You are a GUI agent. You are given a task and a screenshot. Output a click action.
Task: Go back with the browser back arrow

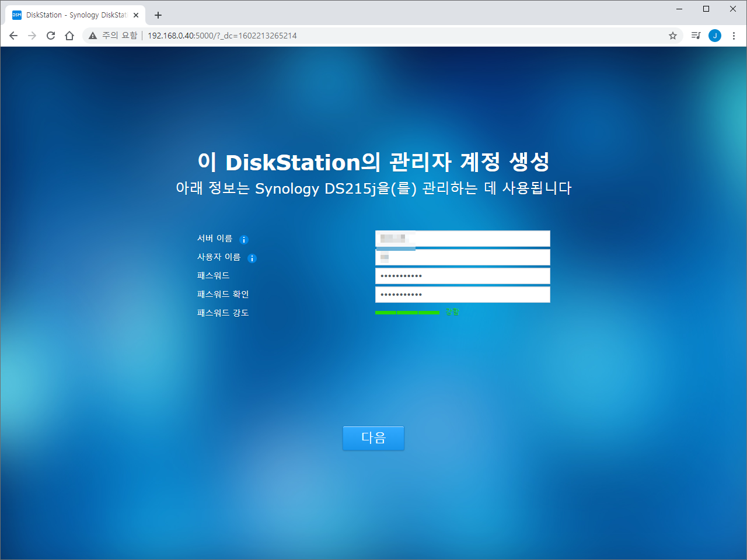[13, 36]
